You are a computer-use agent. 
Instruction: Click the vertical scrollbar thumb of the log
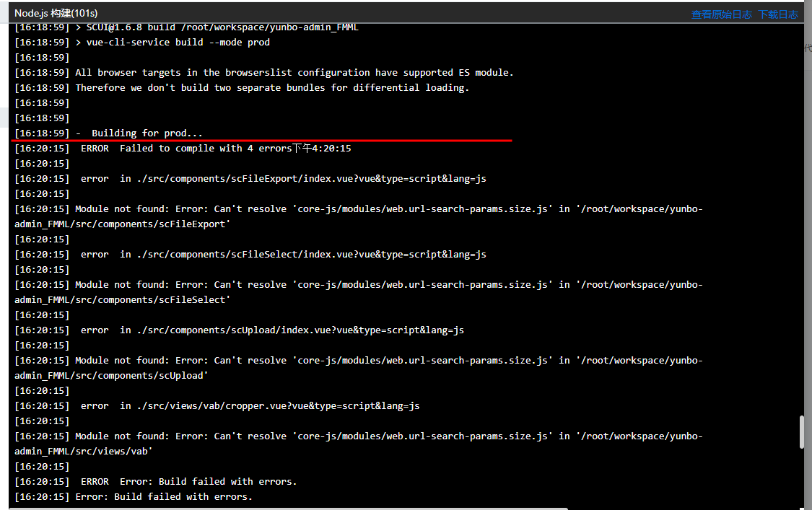pyautogui.click(x=802, y=432)
